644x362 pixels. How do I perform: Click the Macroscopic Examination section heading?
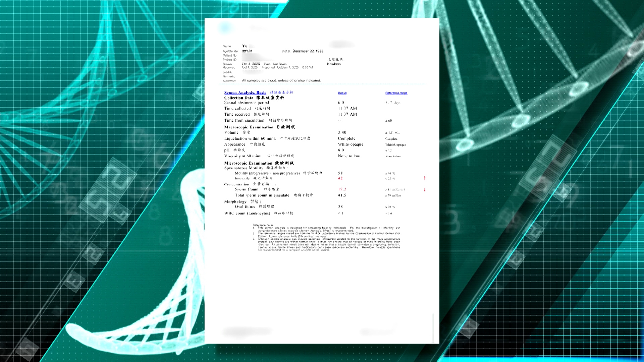[x=249, y=127]
